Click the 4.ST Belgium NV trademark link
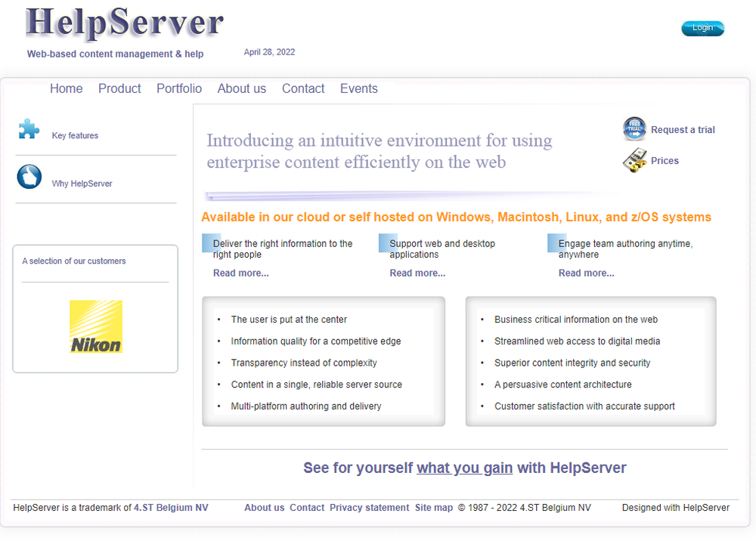 coord(171,508)
